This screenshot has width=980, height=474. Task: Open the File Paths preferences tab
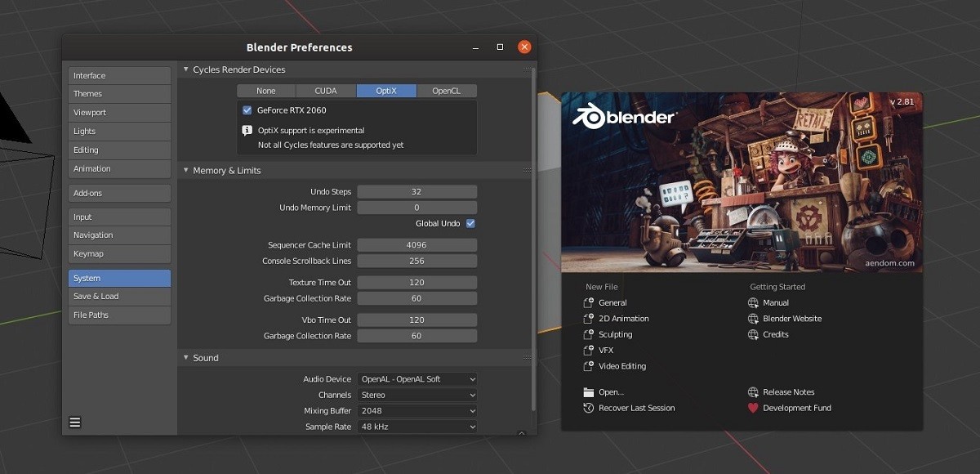119,315
